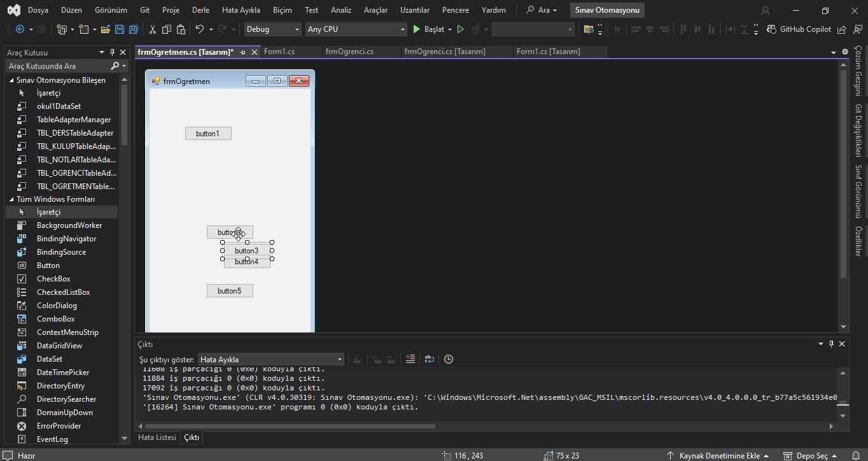Click the Cut scissors icon
This screenshot has width=868, height=461.
point(152,29)
